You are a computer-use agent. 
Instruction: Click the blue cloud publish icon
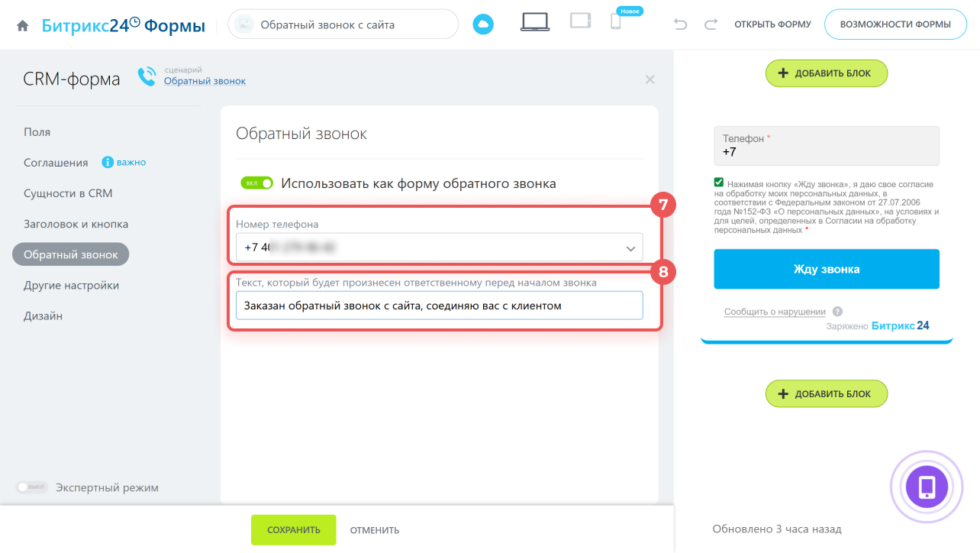click(483, 24)
